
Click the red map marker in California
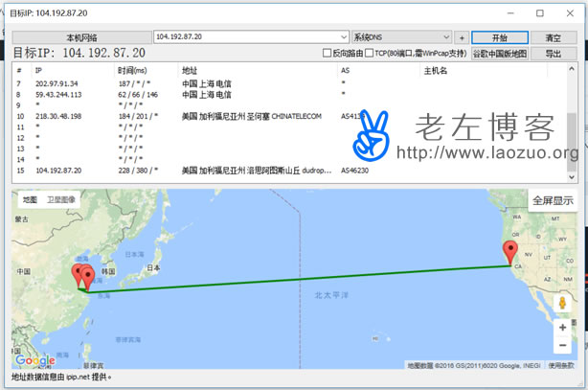(x=510, y=252)
